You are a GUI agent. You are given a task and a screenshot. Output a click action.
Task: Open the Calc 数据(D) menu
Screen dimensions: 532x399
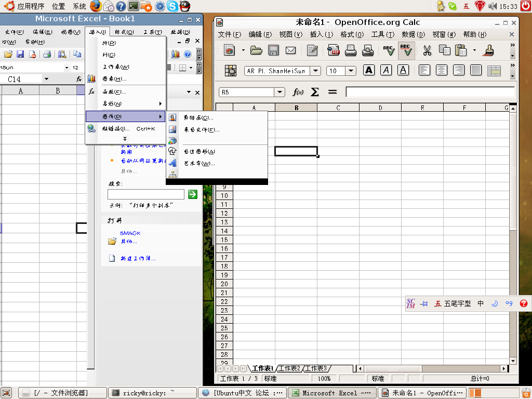pos(413,34)
